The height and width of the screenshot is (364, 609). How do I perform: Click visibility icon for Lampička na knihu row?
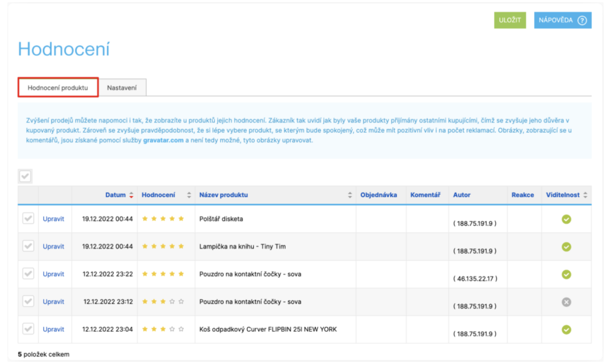(x=566, y=247)
